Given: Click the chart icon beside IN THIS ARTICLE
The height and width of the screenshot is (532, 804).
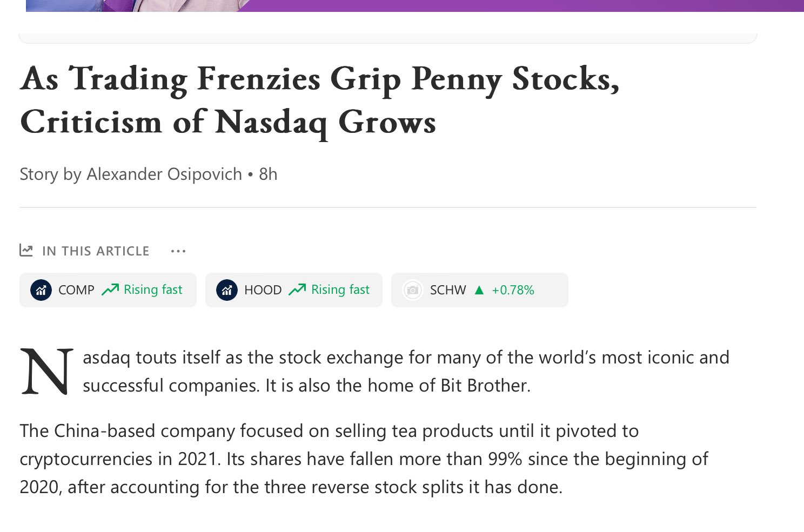Looking at the screenshot, I should [x=26, y=250].
